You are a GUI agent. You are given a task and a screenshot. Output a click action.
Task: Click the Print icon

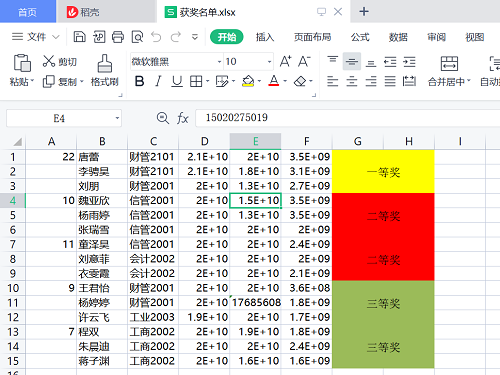tap(118, 37)
